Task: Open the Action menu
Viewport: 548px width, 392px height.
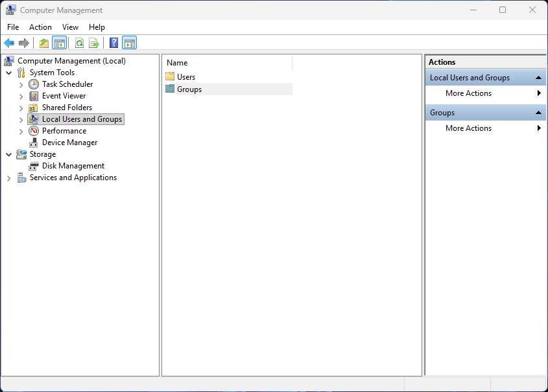Action: pos(40,27)
